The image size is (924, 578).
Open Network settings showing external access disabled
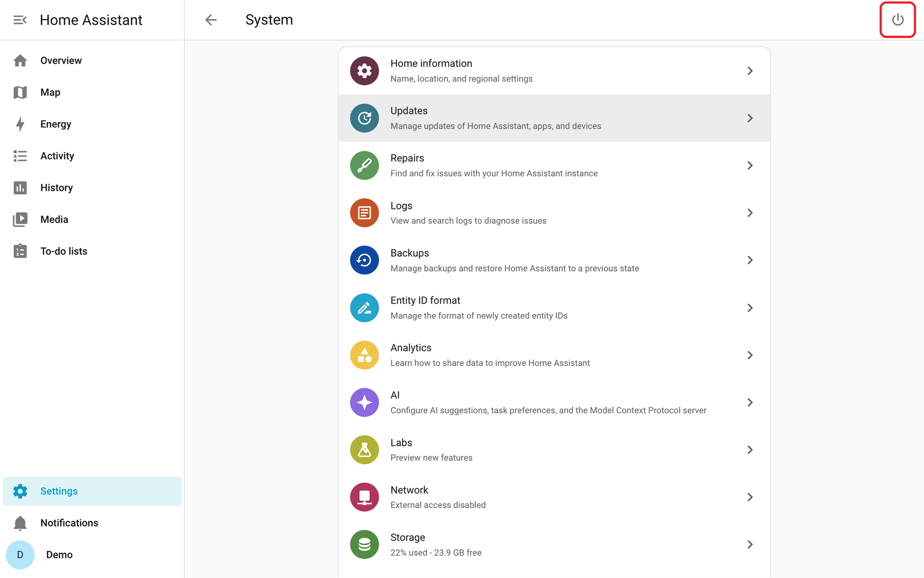pos(554,497)
